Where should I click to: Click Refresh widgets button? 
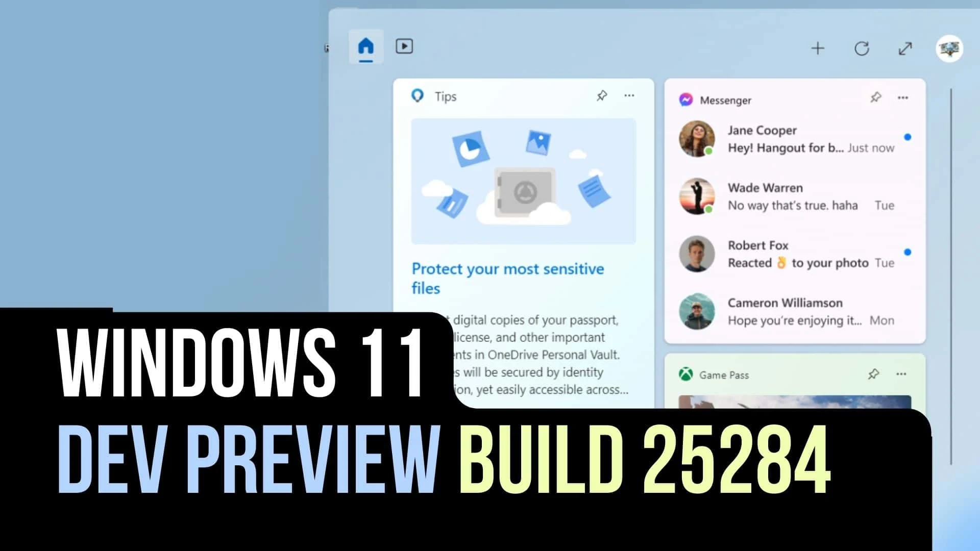(862, 48)
